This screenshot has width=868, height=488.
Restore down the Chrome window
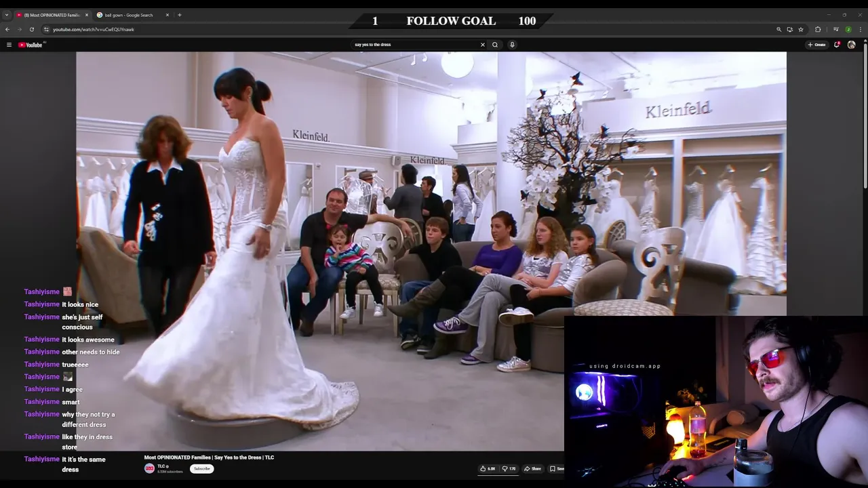pyautogui.click(x=844, y=15)
